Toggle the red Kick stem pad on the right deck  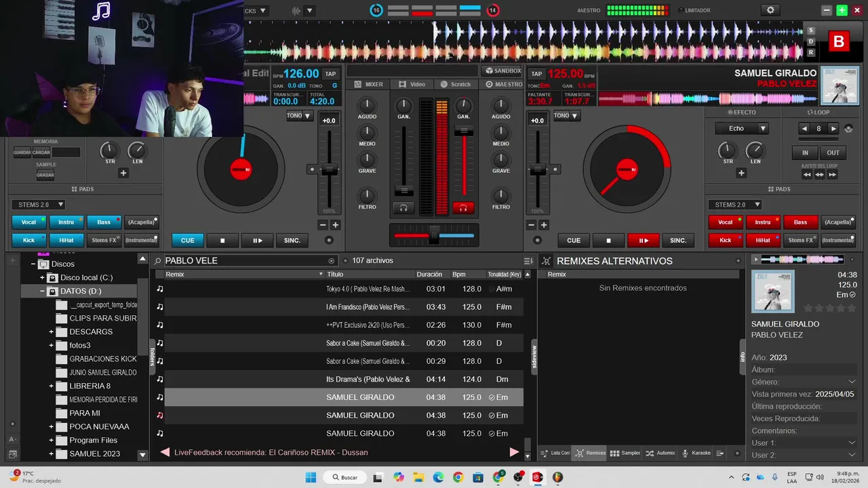(x=726, y=240)
